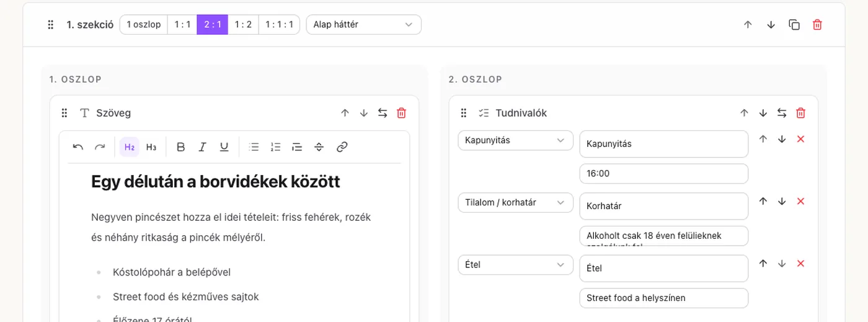Select the '1 oszlop' layout
The image size is (868, 322).
[144, 25]
